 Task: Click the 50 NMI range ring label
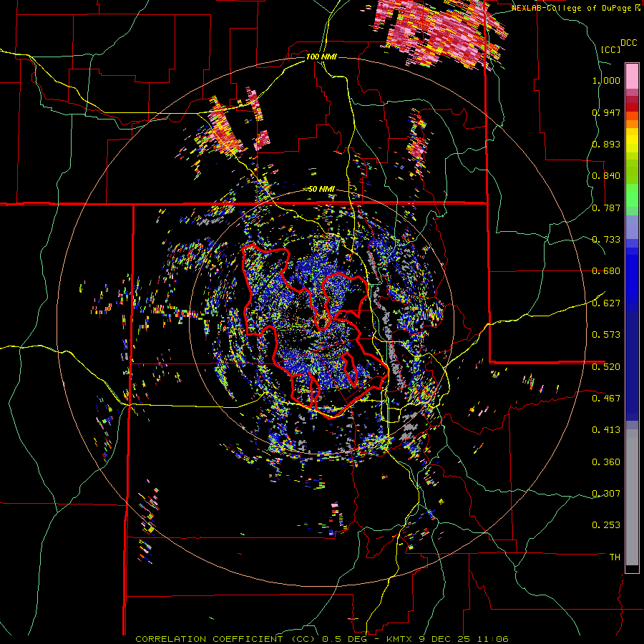click(321, 189)
